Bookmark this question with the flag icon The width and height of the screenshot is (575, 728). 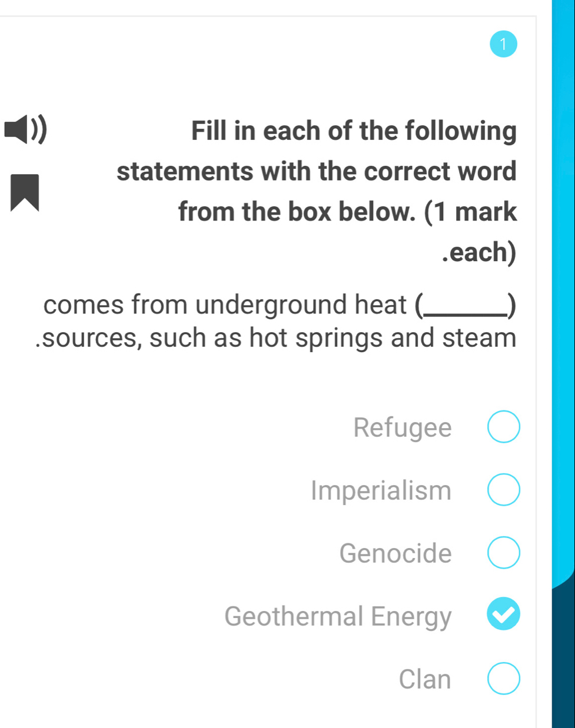click(25, 192)
